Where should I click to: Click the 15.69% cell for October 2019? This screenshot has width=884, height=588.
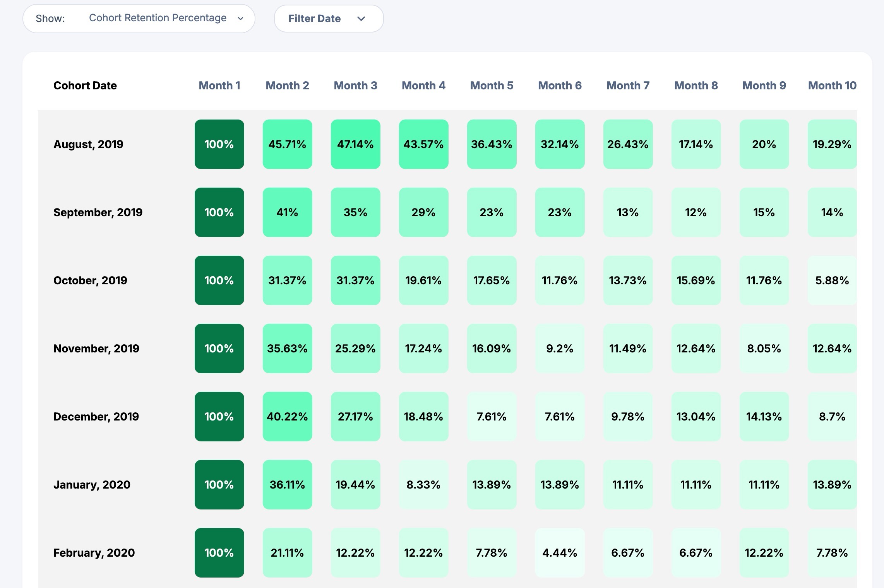pyautogui.click(x=696, y=280)
